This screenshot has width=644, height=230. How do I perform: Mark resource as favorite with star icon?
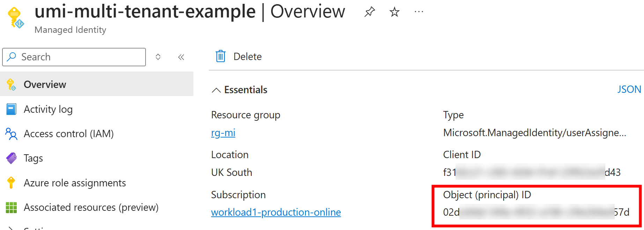[x=394, y=12]
